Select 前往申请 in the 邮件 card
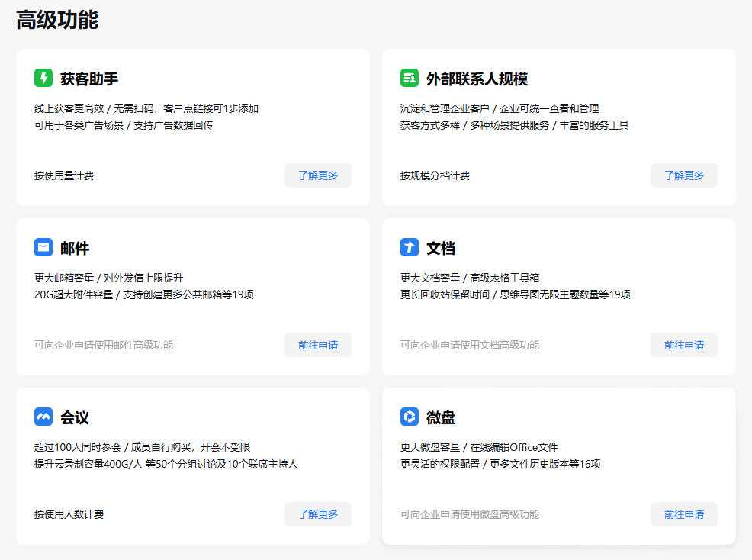This screenshot has height=560, width=752. click(318, 345)
